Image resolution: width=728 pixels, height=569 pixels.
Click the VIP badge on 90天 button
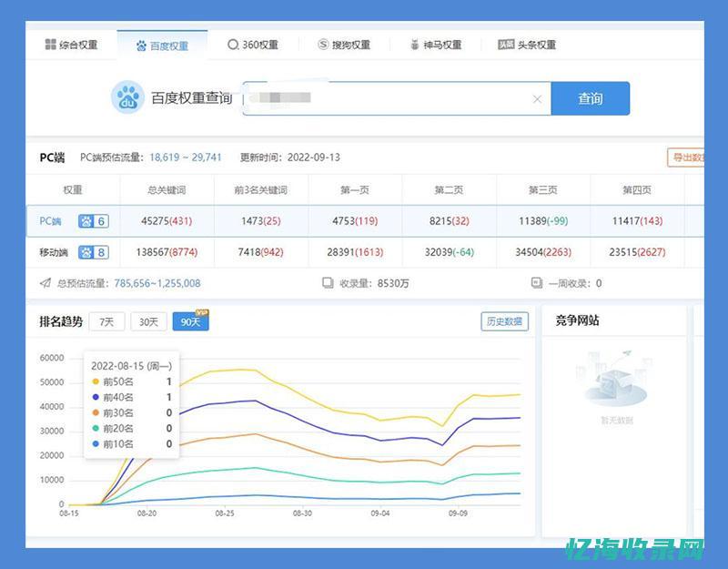[x=201, y=310]
